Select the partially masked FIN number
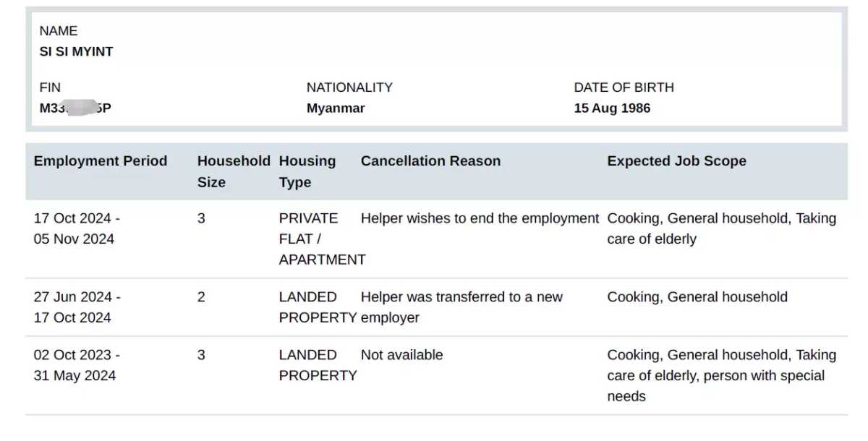This screenshot has height=441, width=868. (75, 108)
